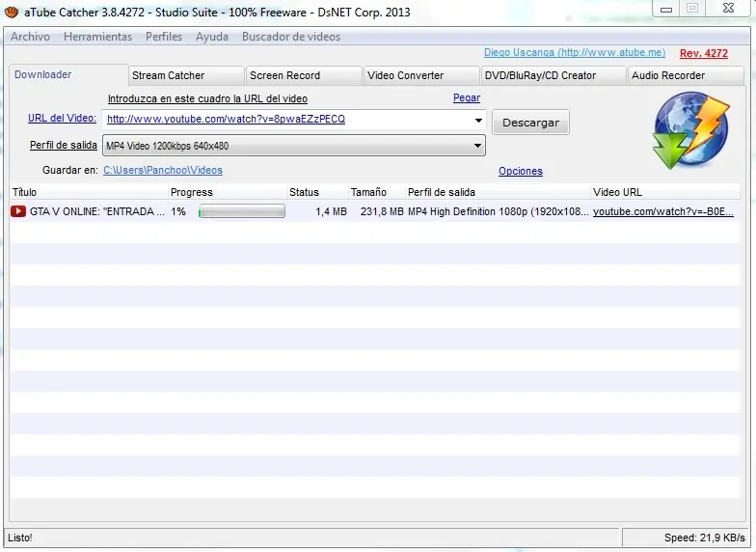Open the Diego Uscanga atube.me link

(575, 52)
